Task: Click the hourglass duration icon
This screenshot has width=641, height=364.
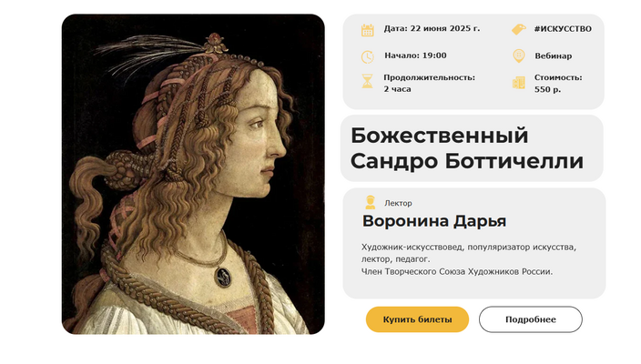Action: pyautogui.click(x=368, y=82)
